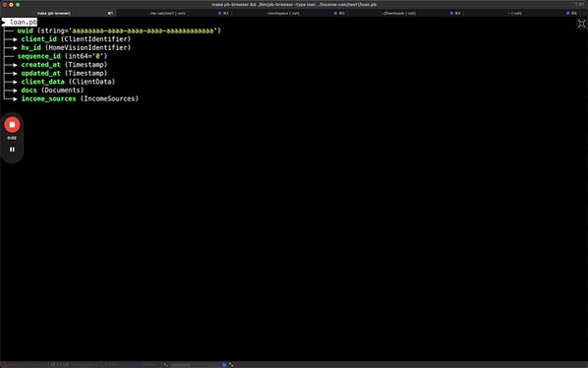Click the client_id label
The image size is (588, 368).
click(39, 39)
